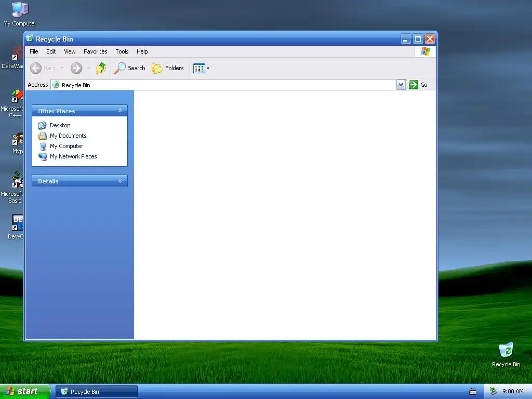532x399 pixels.
Task: Click the keyboard icon in taskbar
Action: tap(472, 392)
